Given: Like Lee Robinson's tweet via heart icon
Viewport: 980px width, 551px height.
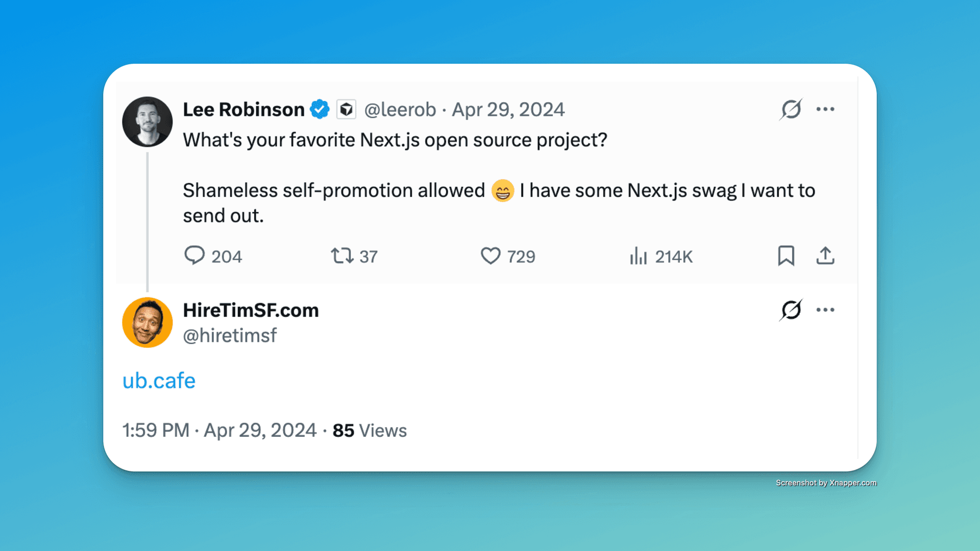Looking at the screenshot, I should [x=491, y=256].
